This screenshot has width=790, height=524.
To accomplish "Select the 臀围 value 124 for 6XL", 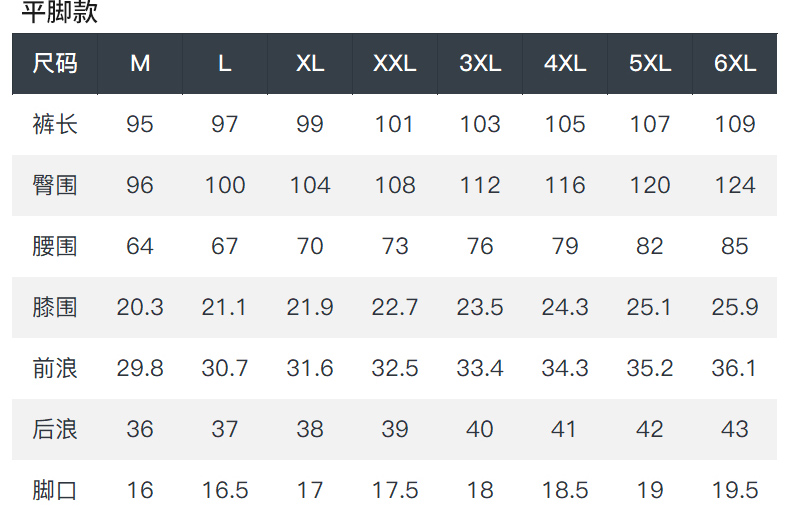I will pos(735,185).
